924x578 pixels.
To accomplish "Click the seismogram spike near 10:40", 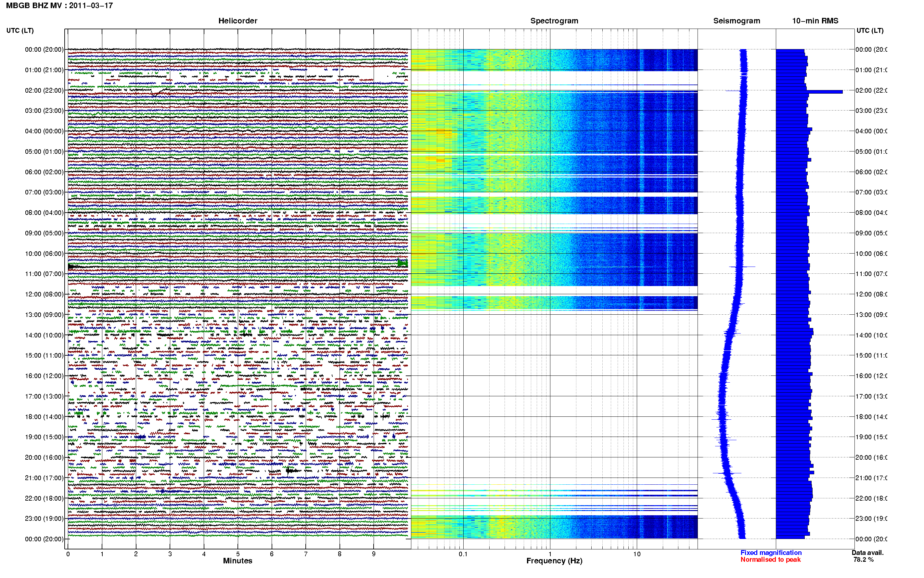I will coord(742,267).
